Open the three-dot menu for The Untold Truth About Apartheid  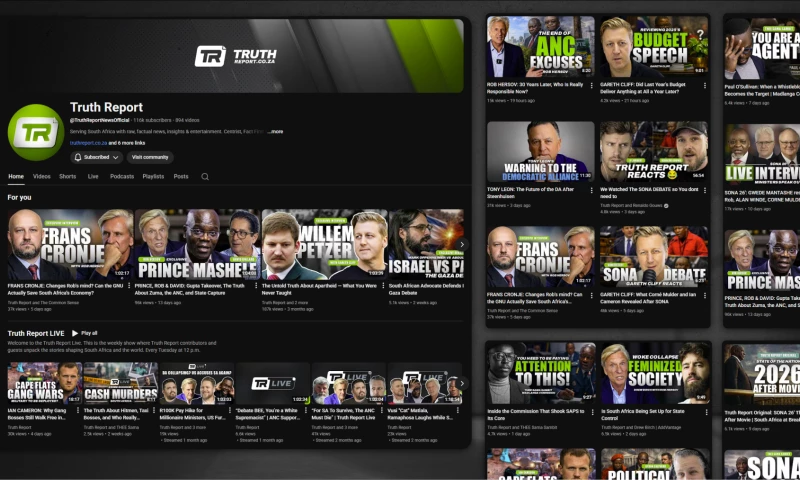[x=383, y=286]
